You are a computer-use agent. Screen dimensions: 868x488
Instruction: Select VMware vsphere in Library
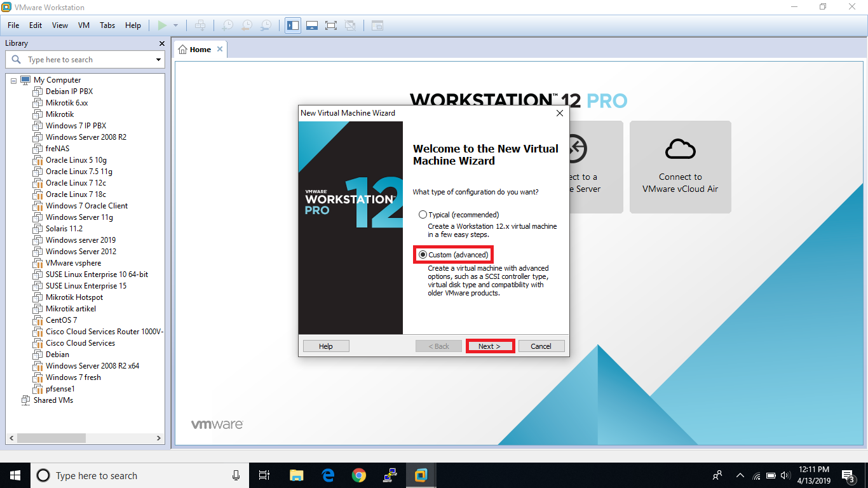point(73,263)
